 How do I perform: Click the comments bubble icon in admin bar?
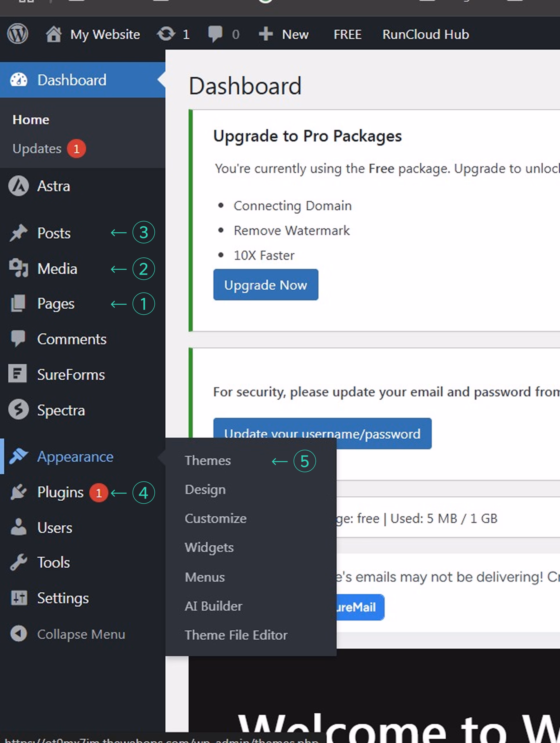215,34
